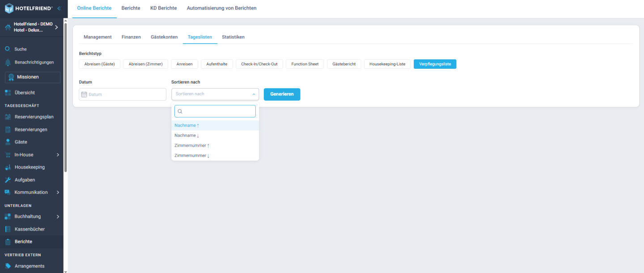Screen dimensions: 644x273
Task: Click the Generieren button
Action: 282,94
